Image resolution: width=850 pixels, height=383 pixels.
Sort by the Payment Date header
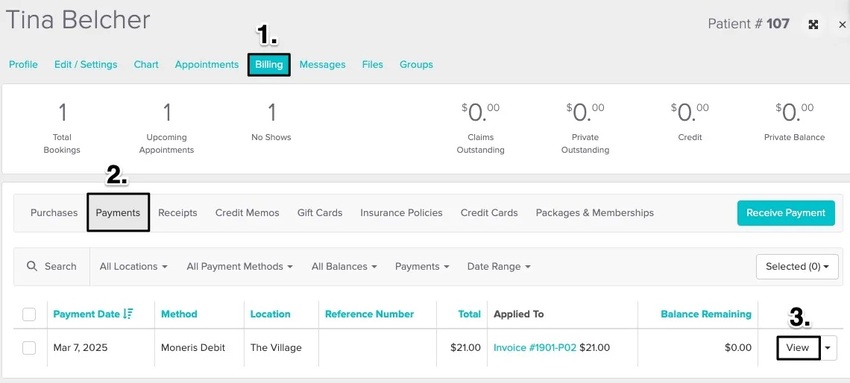pos(86,314)
